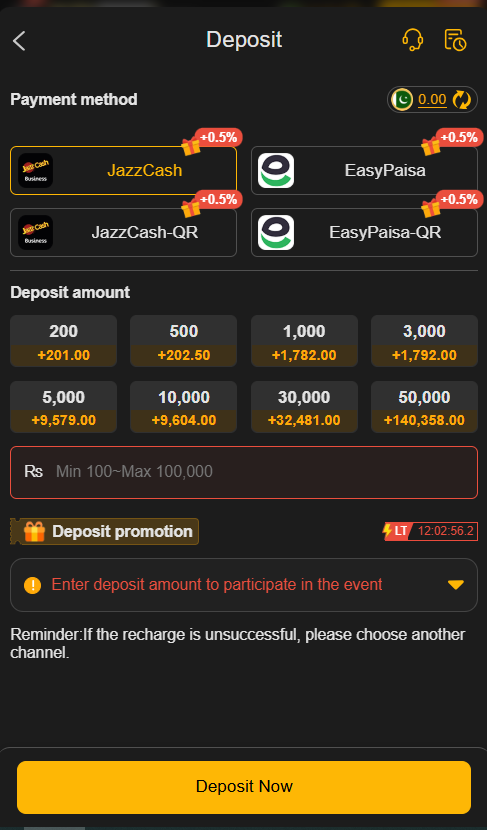Screen dimensions: 487x830
Task: Click the Deposit Now button
Action: [244, 787]
